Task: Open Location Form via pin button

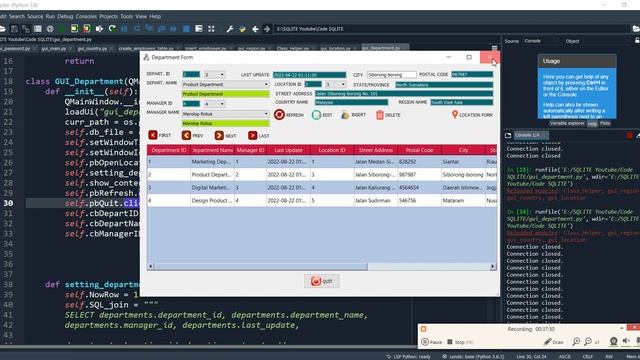Action: (472, 115)
